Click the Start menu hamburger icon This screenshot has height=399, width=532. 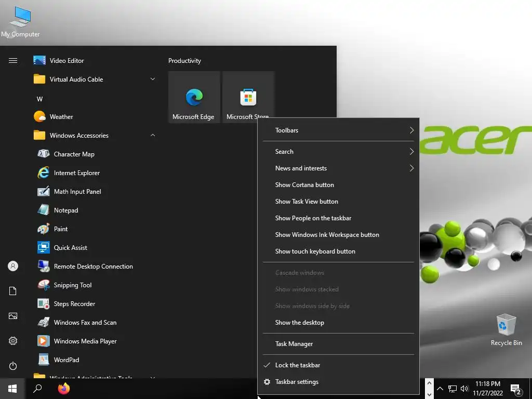point(13,61)
